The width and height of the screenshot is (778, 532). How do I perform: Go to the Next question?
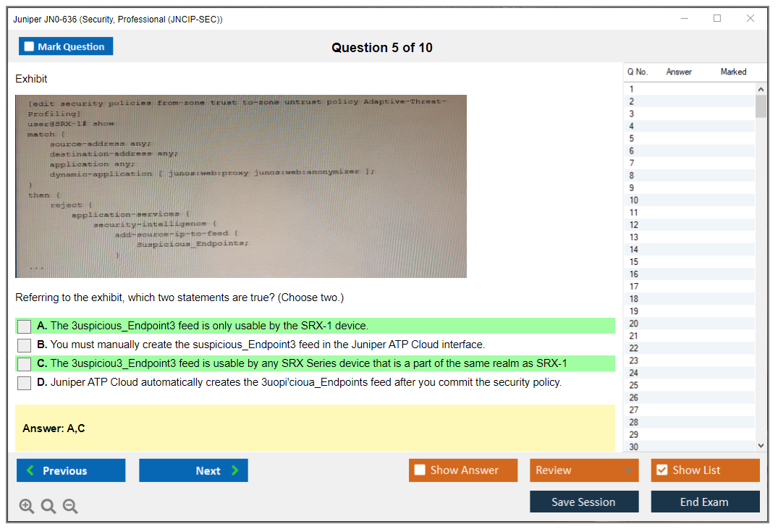(193, 470)
